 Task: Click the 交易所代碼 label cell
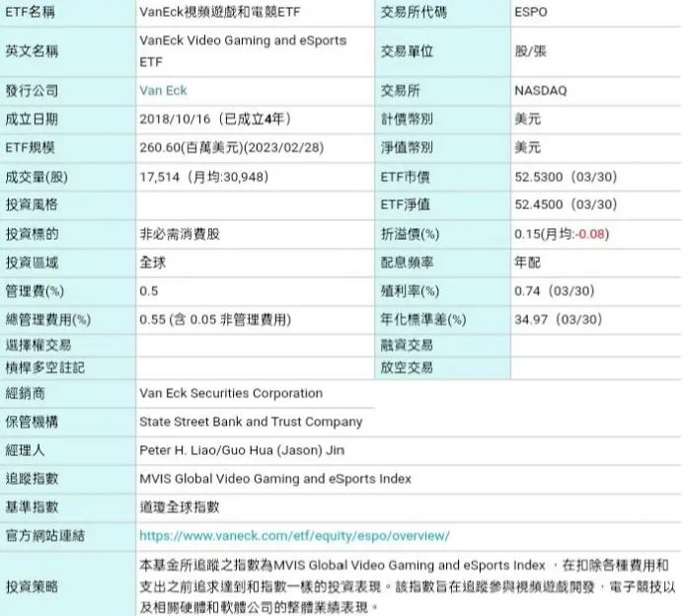[x=442, y=13]
